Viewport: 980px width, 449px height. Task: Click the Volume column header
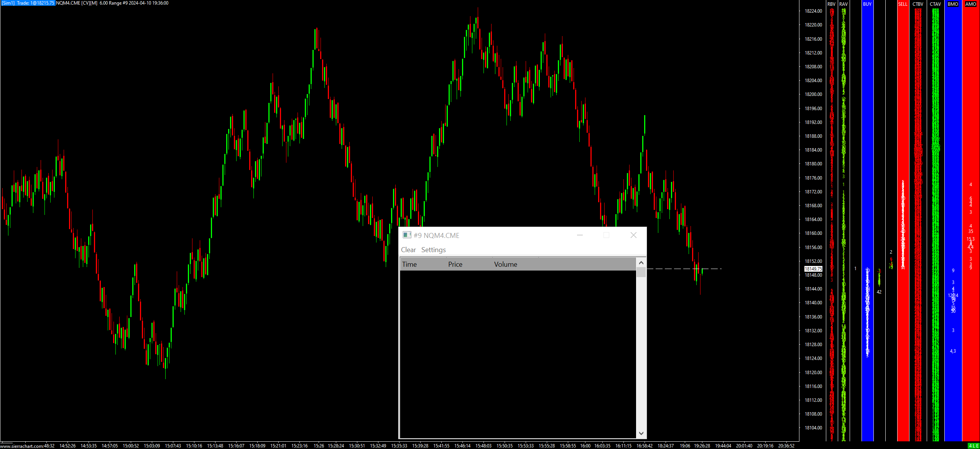505,264
